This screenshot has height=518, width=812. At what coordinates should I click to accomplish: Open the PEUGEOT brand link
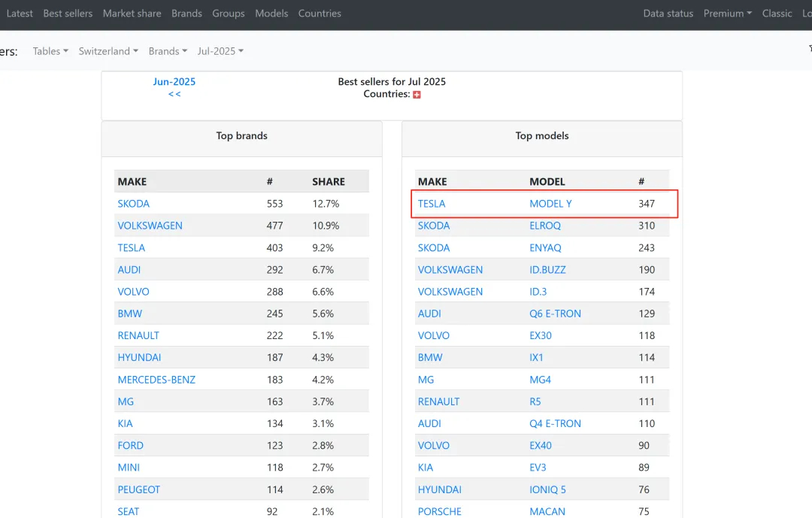[139, 489]
